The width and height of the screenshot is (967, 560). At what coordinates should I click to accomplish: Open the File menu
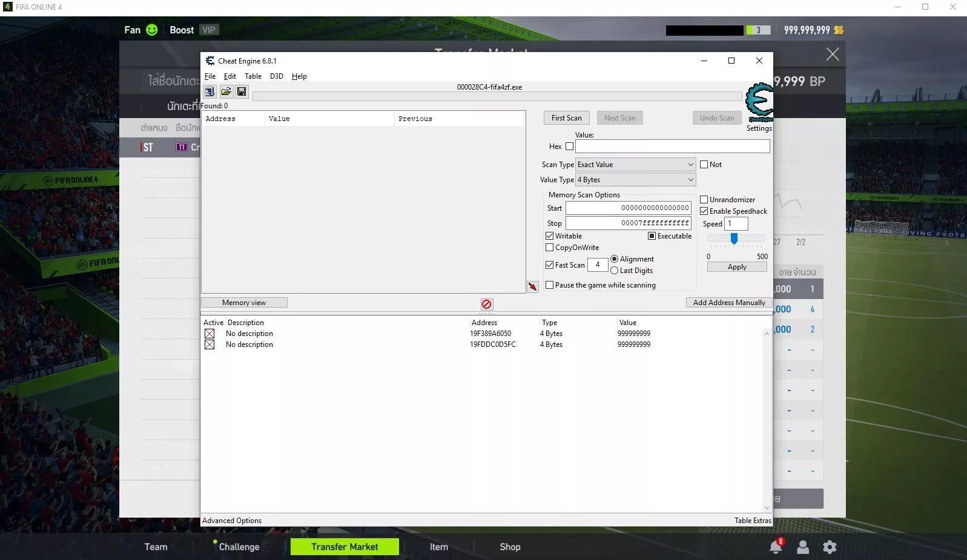coord(210,76)
